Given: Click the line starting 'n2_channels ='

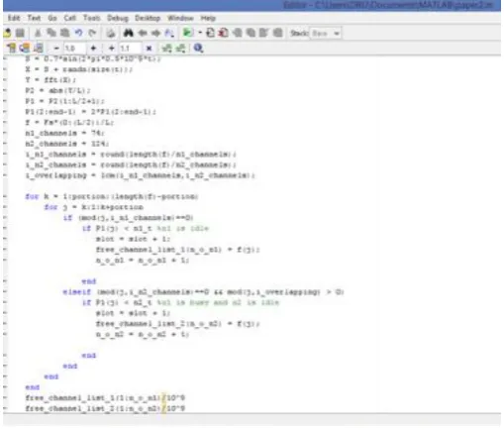Looking at the screenshot, I should [x=67, y=144].
